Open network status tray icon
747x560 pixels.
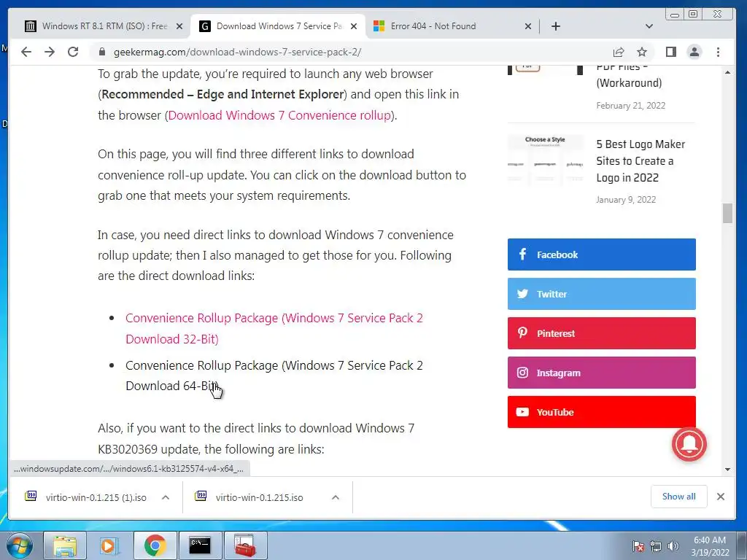pos(656,546)
